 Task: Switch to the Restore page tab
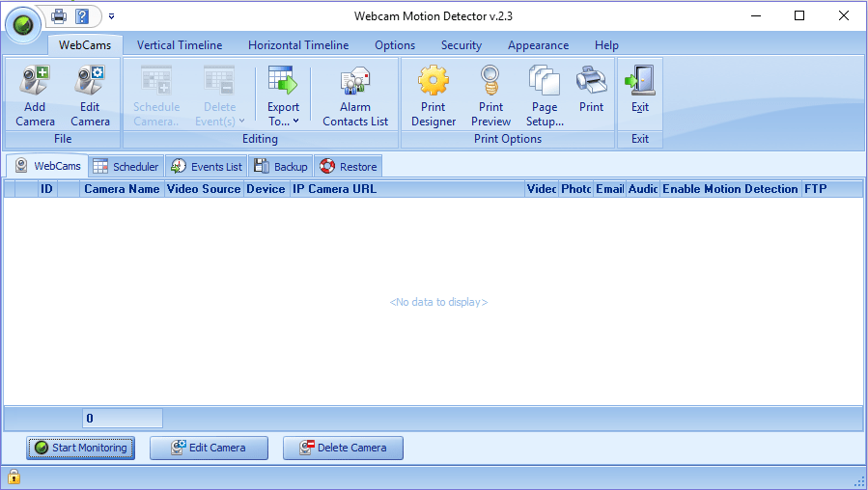point(349,167)
